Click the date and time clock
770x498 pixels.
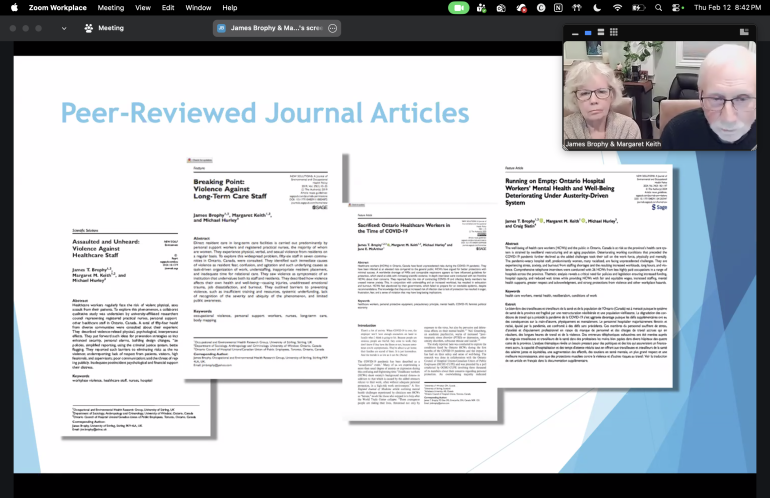[x=727, y=7]
